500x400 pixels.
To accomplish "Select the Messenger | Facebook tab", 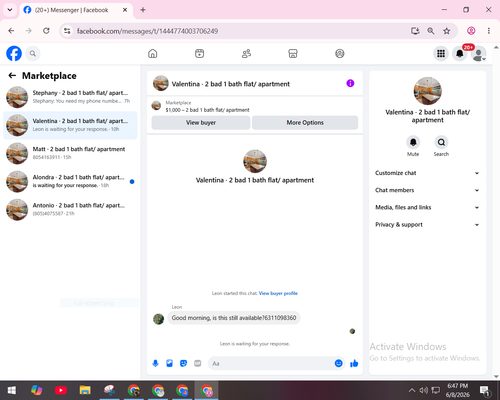I will pyautogui.click(x=76, y=10).
